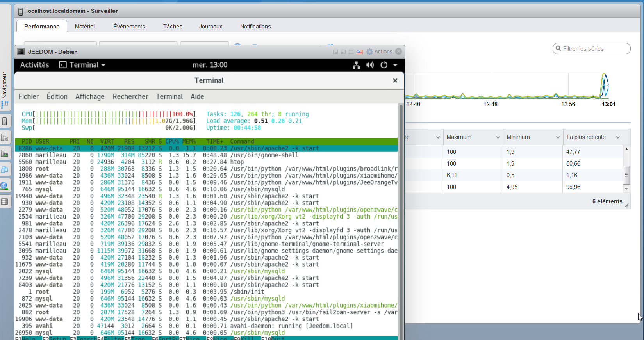Click the second console size icon left of the flag
This screenshot has height=340, width=644.
tap(343, 52)
